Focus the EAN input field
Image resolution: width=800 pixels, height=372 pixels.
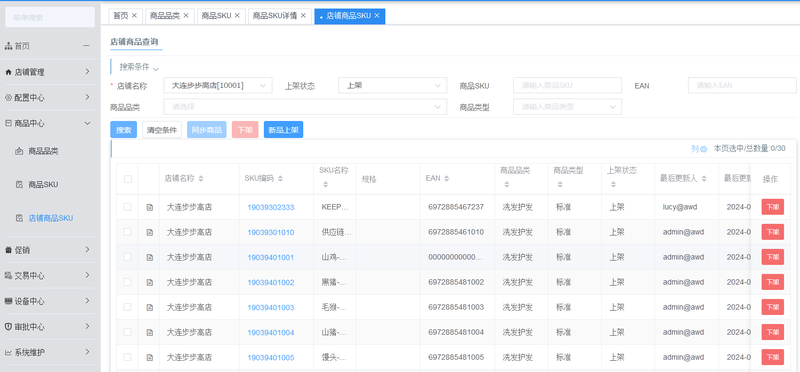coord(742,85)
